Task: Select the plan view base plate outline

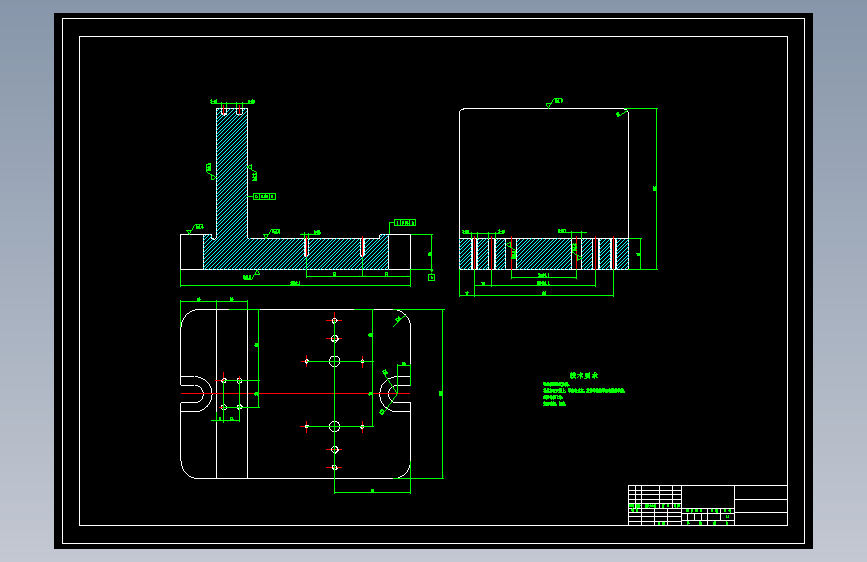Action: (x=295, y=394)
